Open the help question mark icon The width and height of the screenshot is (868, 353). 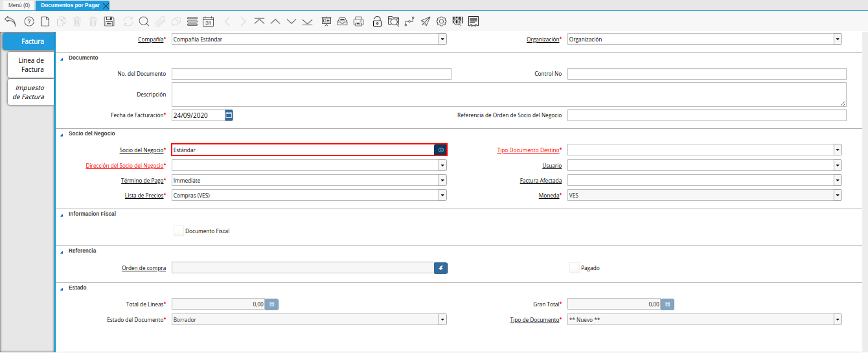coord(29,21)
